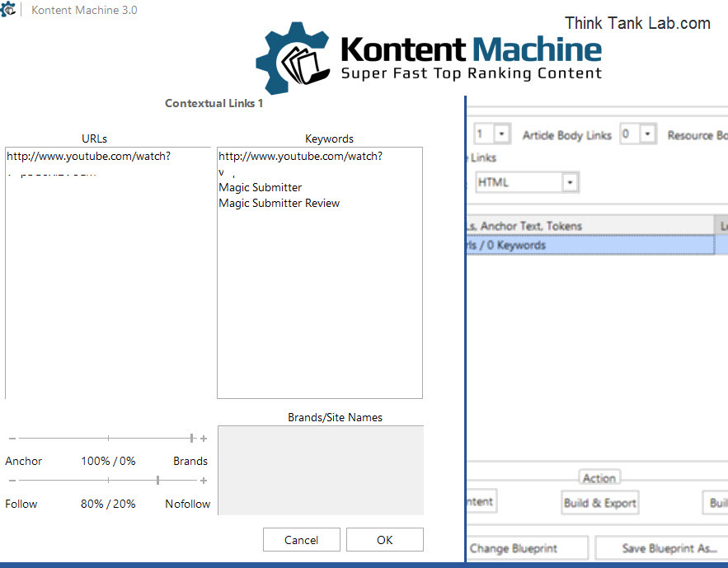Click the Kontent Machine logo banner
This screenshot has height=568, width=728.
[429, 58]
